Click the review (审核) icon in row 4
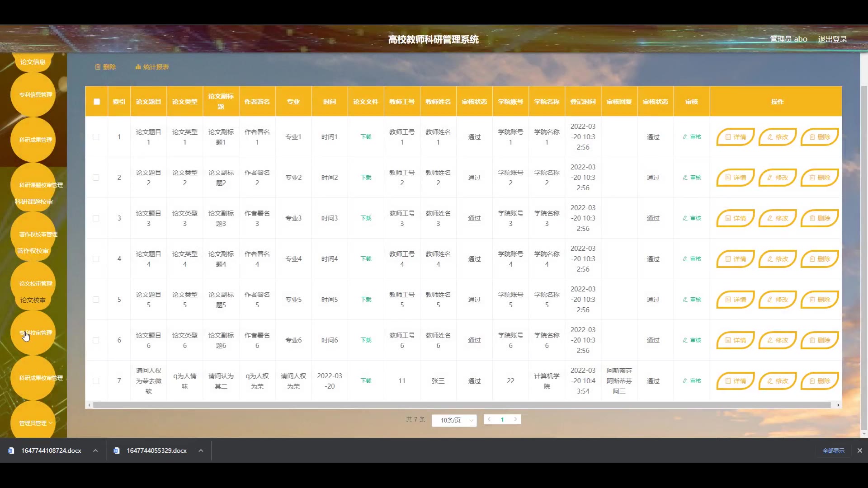 [692, 259]
